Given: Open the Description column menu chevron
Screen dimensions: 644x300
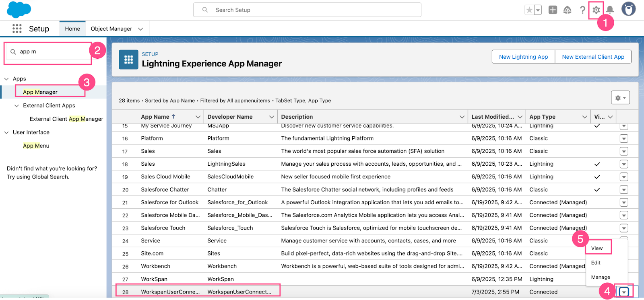Looking at the screenshot, I should click(462, 117).
